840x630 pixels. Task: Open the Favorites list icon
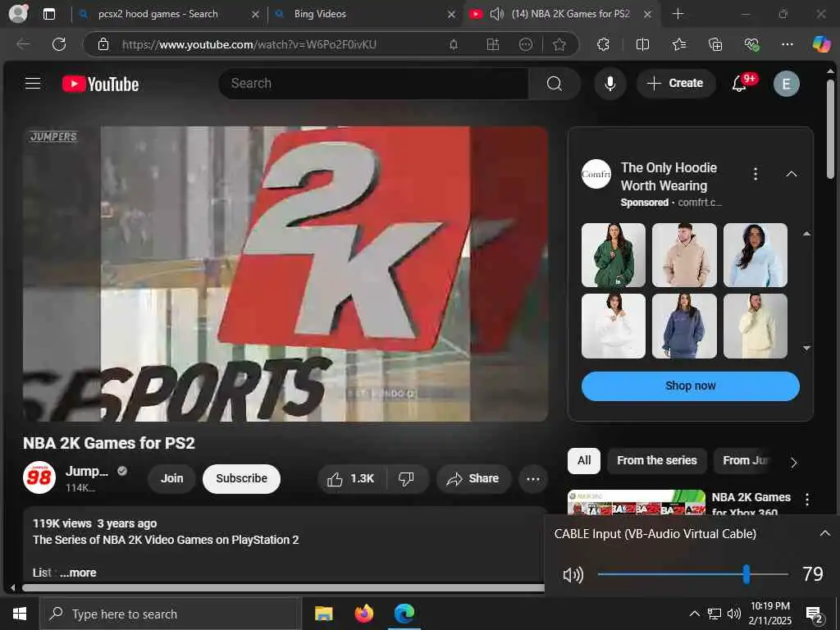(678, 44)
